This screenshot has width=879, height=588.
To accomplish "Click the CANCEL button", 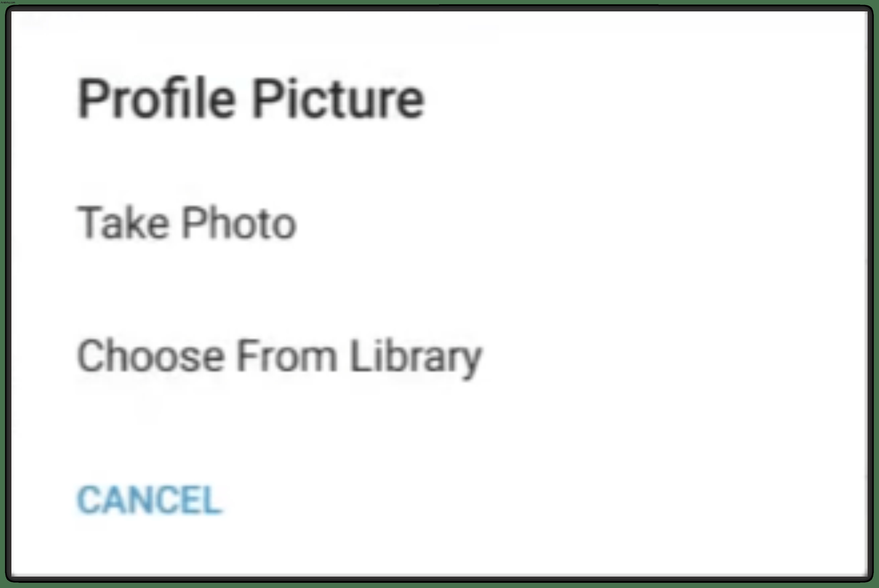I will 149,500.
